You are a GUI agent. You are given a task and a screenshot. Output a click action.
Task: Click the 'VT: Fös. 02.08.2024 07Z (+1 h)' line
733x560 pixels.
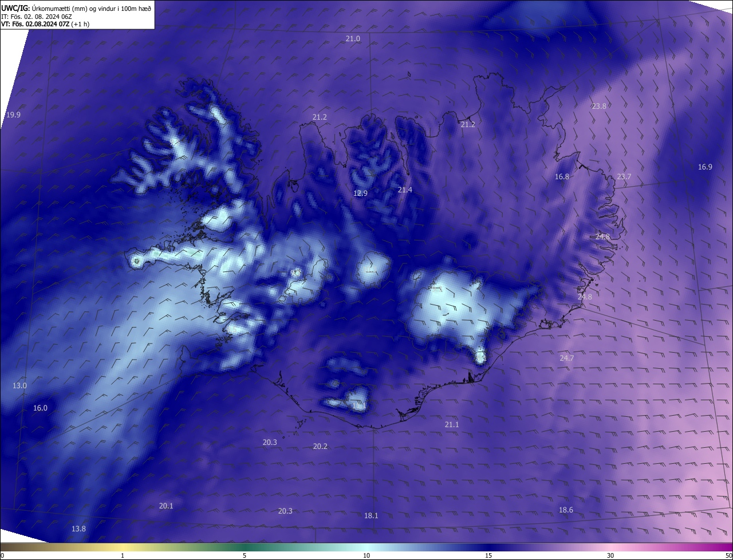click(x=45, y=24)
